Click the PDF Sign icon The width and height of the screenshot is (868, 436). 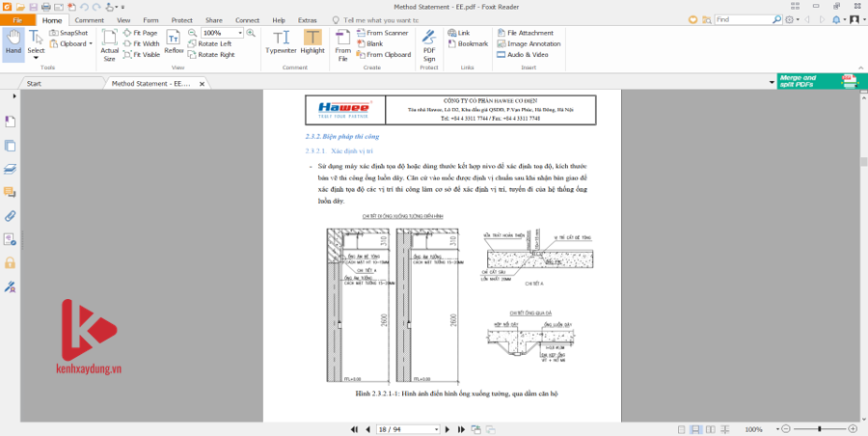point(429,44)
